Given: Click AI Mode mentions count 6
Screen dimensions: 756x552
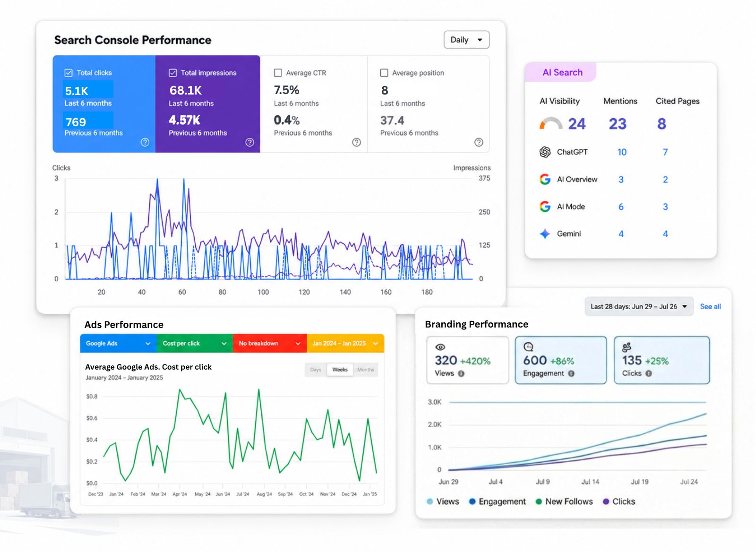Looking at the screenshot, I should point(621,207).
